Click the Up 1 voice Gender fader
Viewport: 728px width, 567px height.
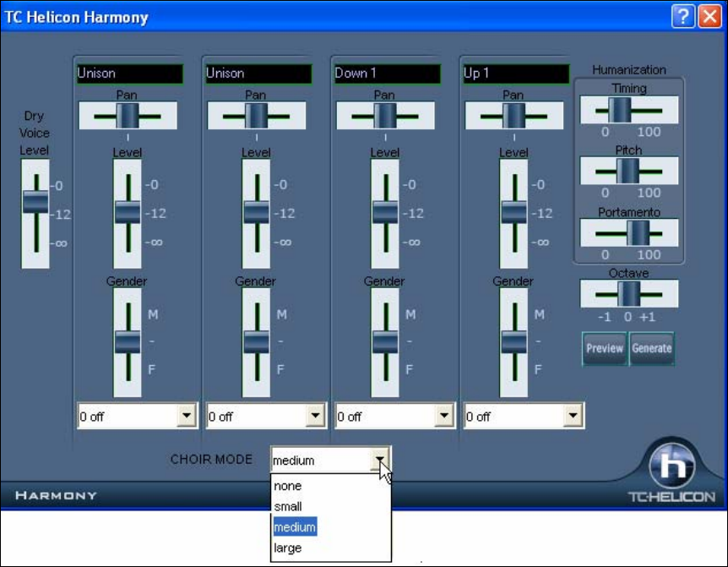pyautogui.click(x=513, y=343)
